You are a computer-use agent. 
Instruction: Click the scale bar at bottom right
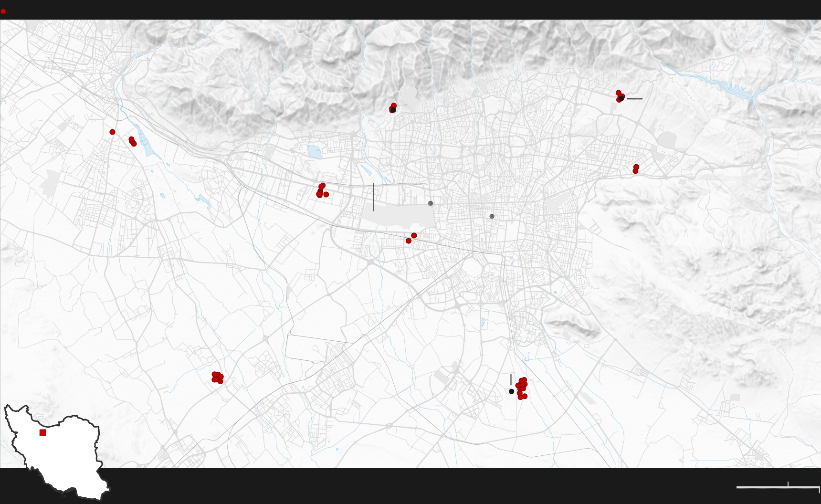tap(778, 487)
